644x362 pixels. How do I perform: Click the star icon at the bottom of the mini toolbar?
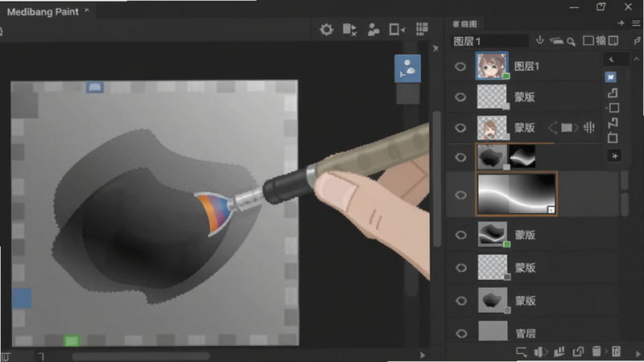pyautogui.click(x=614, y=156)
